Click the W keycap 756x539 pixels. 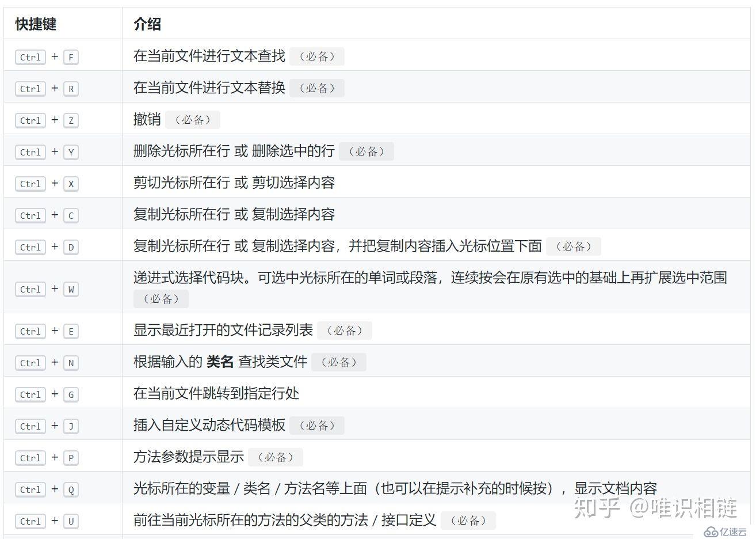(x=71, y=289)
